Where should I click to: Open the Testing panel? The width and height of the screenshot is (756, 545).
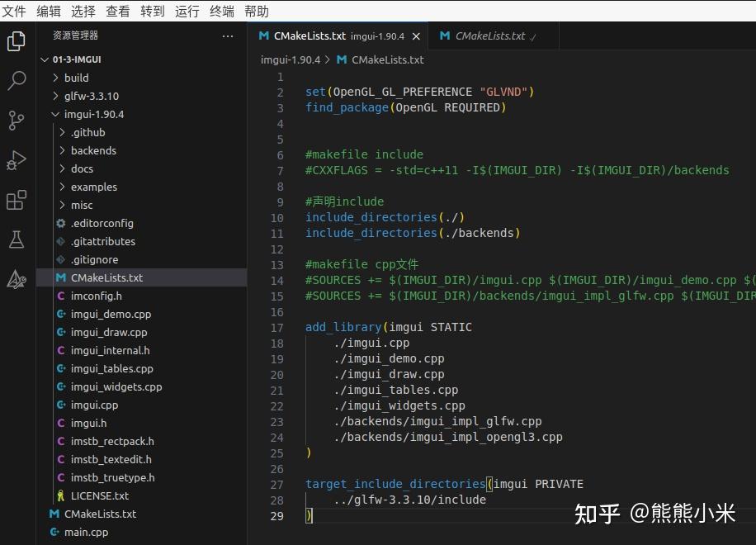17,239
